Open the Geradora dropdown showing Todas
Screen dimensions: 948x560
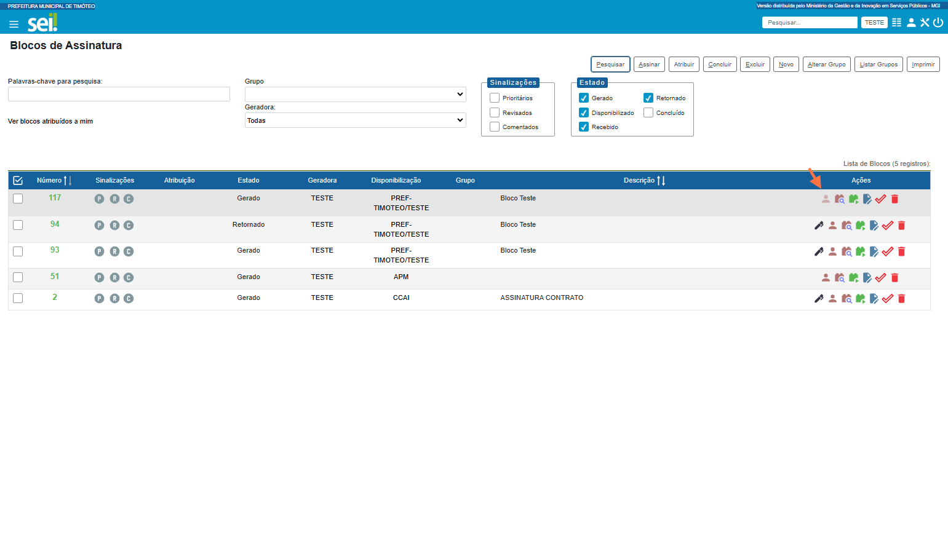coord(356,120)
